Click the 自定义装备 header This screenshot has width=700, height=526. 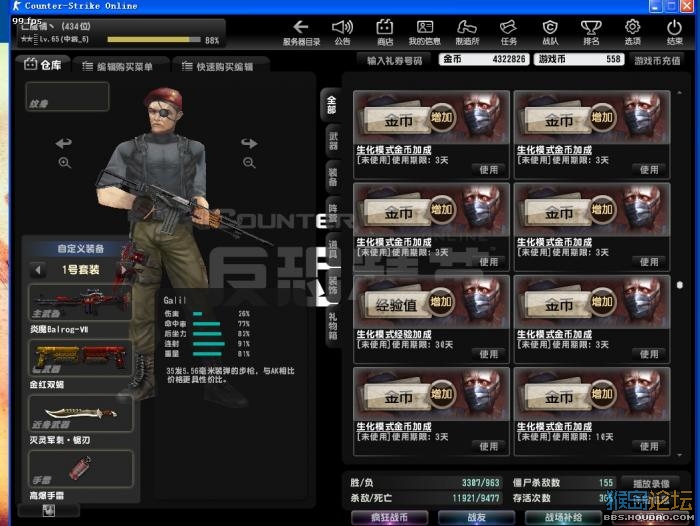[81, 249]
